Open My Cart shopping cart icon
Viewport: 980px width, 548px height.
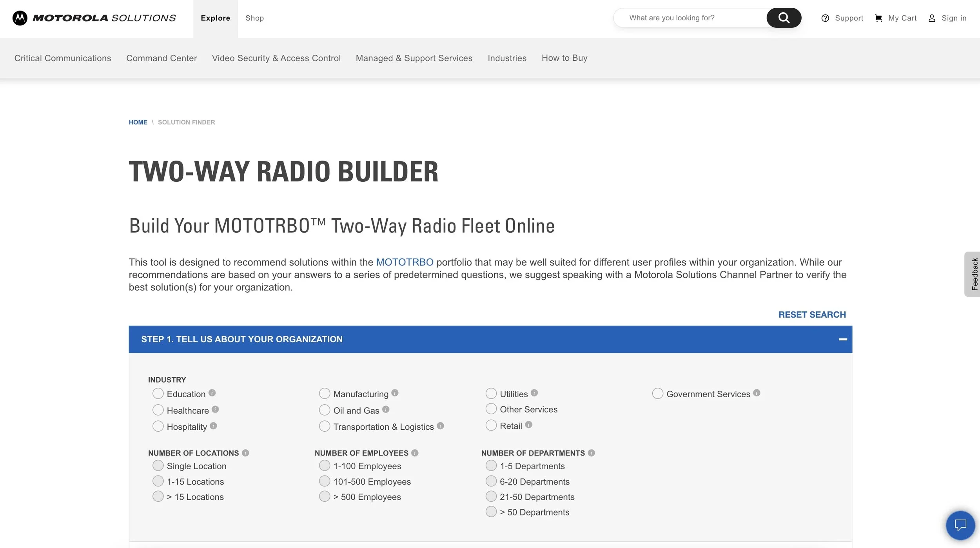pos(878,18)
